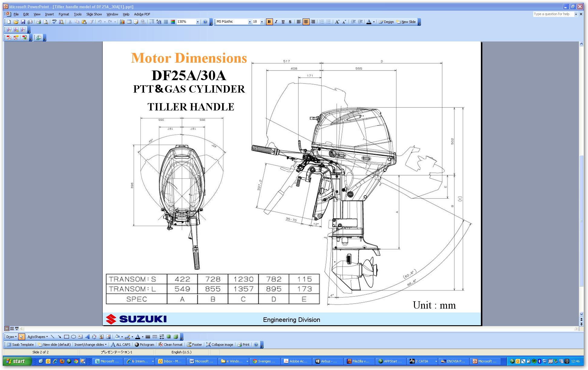Toggle Bold formatting
588x370 pixels.
(x=269, y=22)
